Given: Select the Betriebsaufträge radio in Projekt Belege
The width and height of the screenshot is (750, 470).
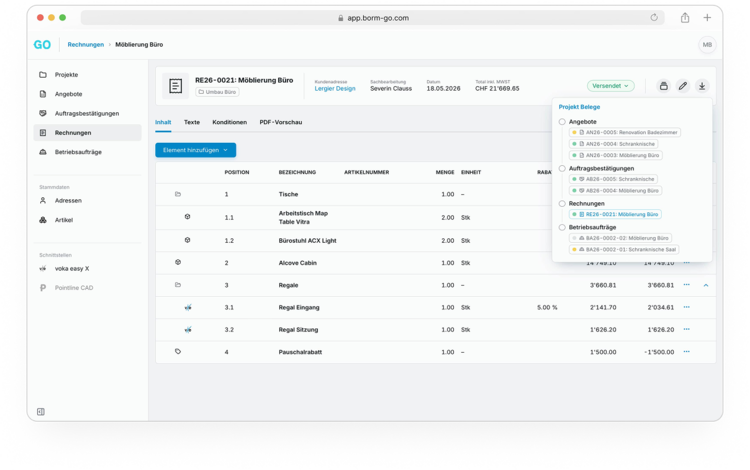Looking at the screenshot, I should [562, 228].
